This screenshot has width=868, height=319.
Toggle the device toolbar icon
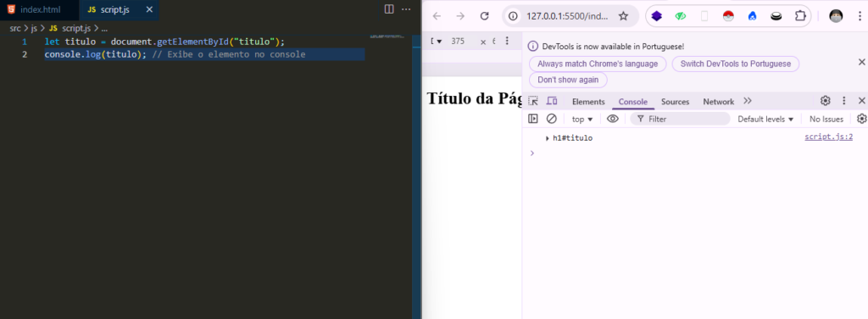[552, 101]
